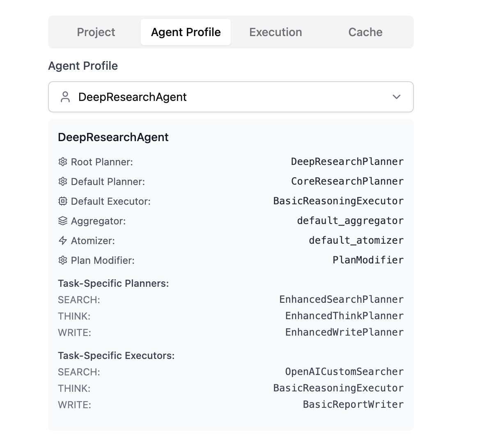Expand the agent profile dropdown chevron
The width and height of the screenshot is (482, 448).
click(x=397, y=97)
